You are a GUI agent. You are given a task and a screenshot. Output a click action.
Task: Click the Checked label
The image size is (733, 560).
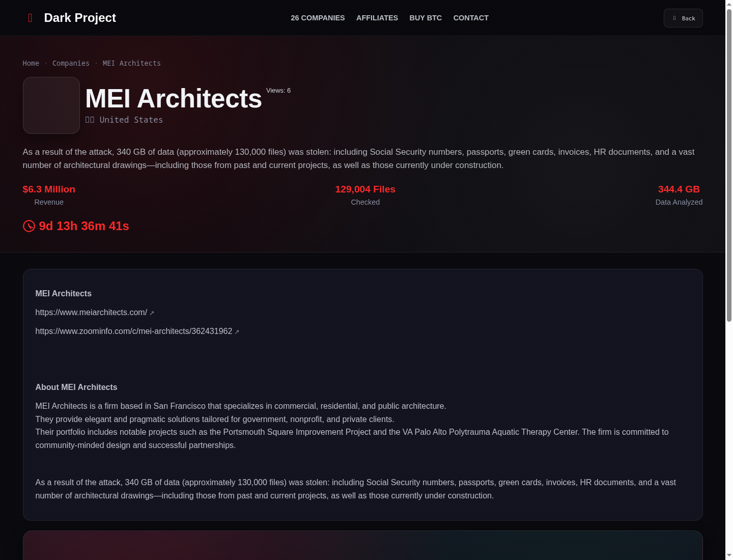coord(365,202)
